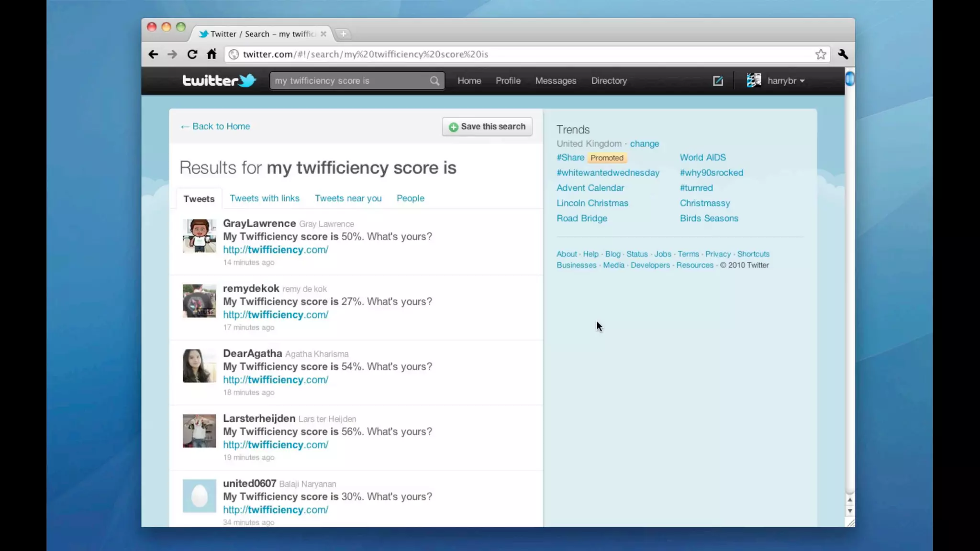The image size is (980, 551).
Task: Click GrayLawrence's profile avatar thumbnail
Action: [199, 236]
